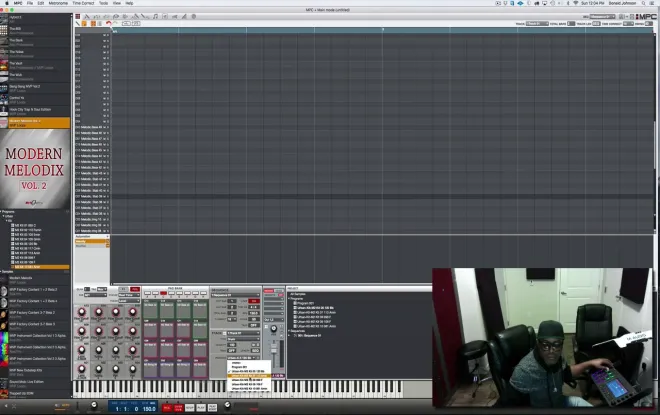
Task: Click the OVER DUB transport button
Action: click(x=178, y=408)
